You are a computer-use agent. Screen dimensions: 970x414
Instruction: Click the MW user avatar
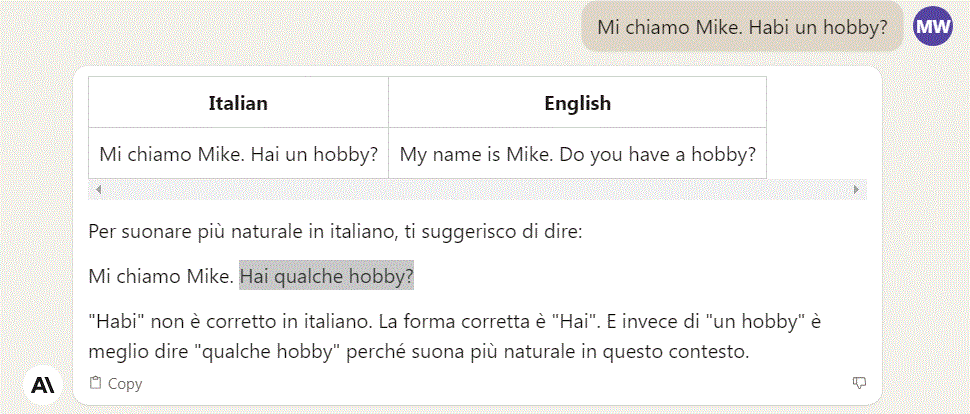(x=933, y=26)
